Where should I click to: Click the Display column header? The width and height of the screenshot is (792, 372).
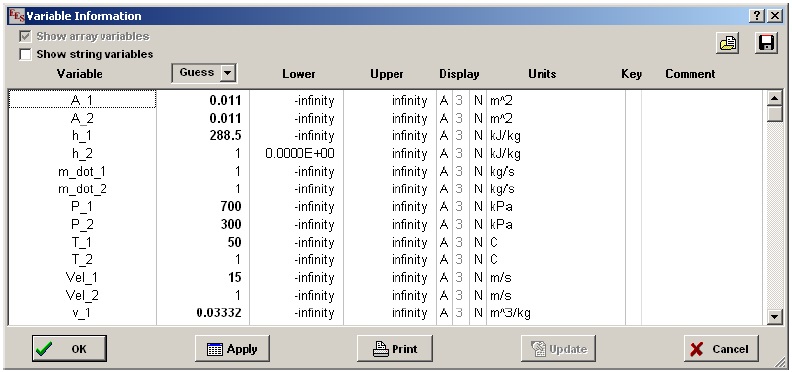point(459,74)
